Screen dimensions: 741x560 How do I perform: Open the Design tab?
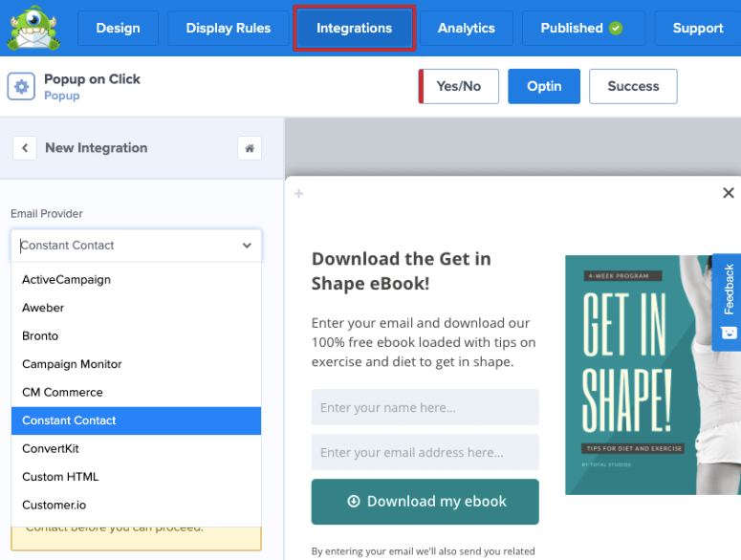(x=119, y=29)
